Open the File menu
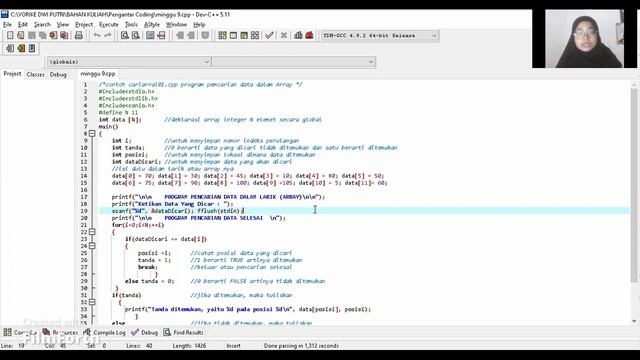640x360 pixels. (7, 24)
